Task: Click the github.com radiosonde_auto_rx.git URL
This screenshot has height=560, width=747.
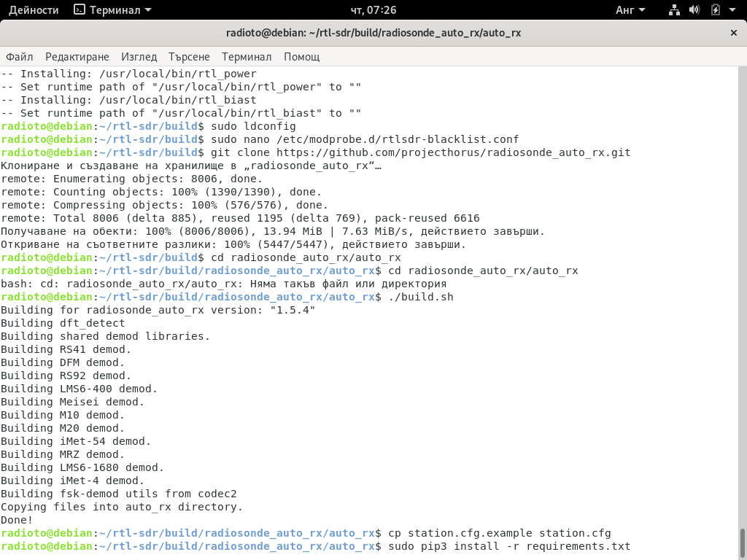Action: [454, 152]
